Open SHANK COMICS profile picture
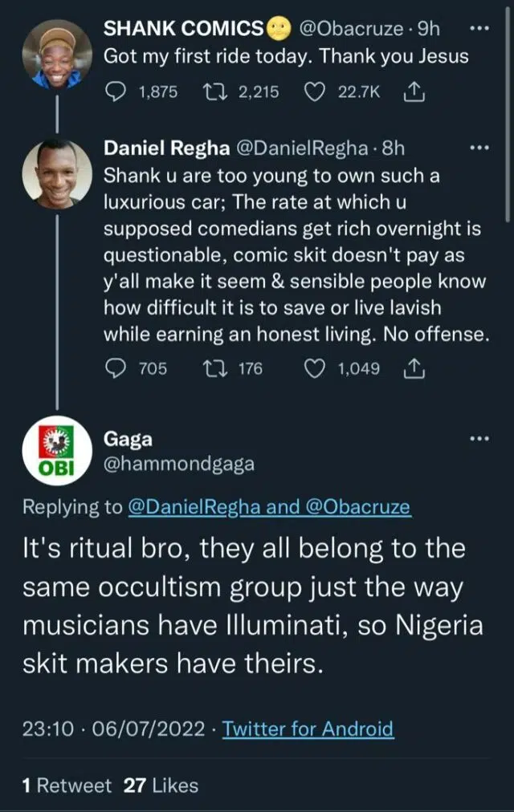 pos(57,54)
